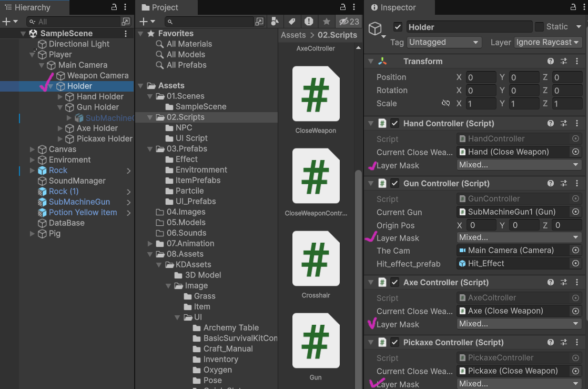Select the Crosshair script asset
The width and height of the screenshot is (588, 389).
[316, 265]
